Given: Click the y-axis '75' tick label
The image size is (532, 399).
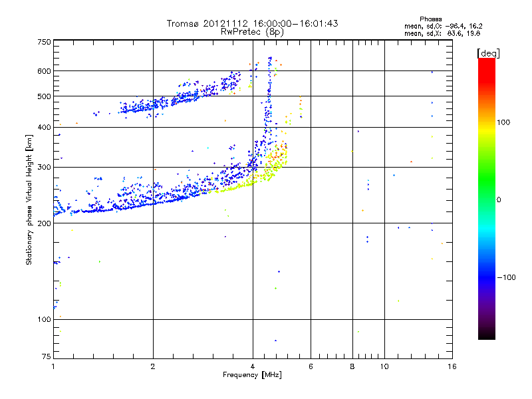Looking at the screenshot, I should tap(47, 356).
